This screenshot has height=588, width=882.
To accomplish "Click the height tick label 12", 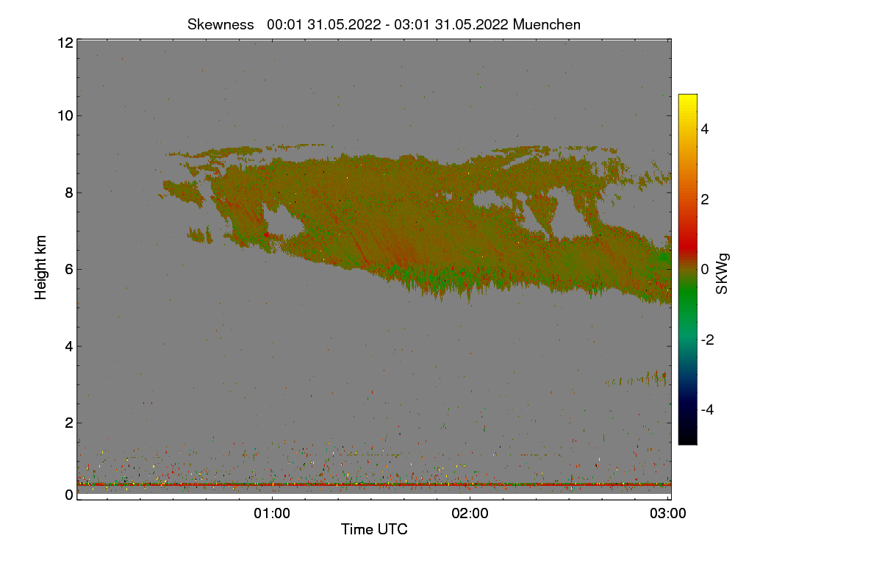I will tap(65, 43).
